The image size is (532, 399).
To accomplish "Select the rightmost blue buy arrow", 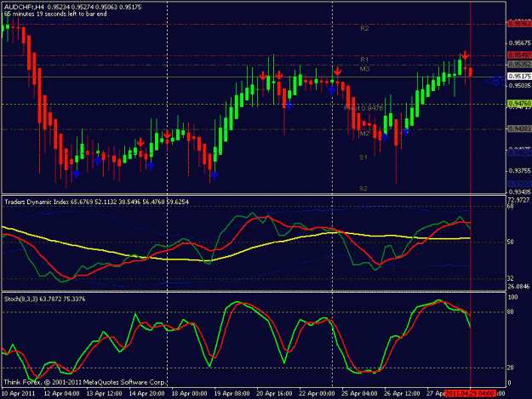I will coord(406,132).
